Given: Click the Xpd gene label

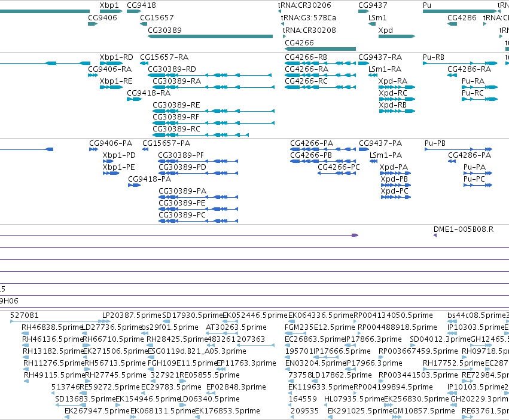Looking at the screenshot, I should pos(386,30).
